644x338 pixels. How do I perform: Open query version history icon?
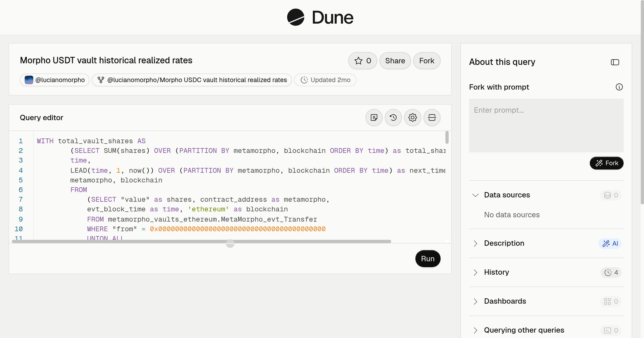click(393, 117)
